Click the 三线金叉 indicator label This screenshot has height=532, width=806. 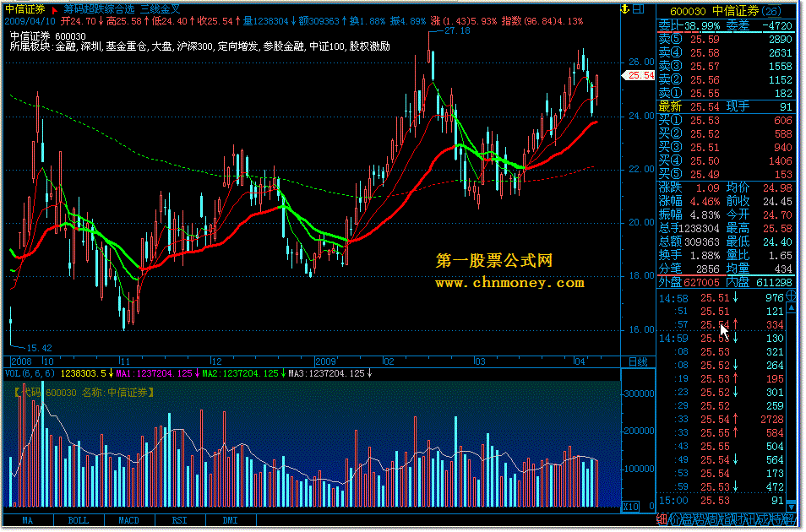(x=161, y=9)
